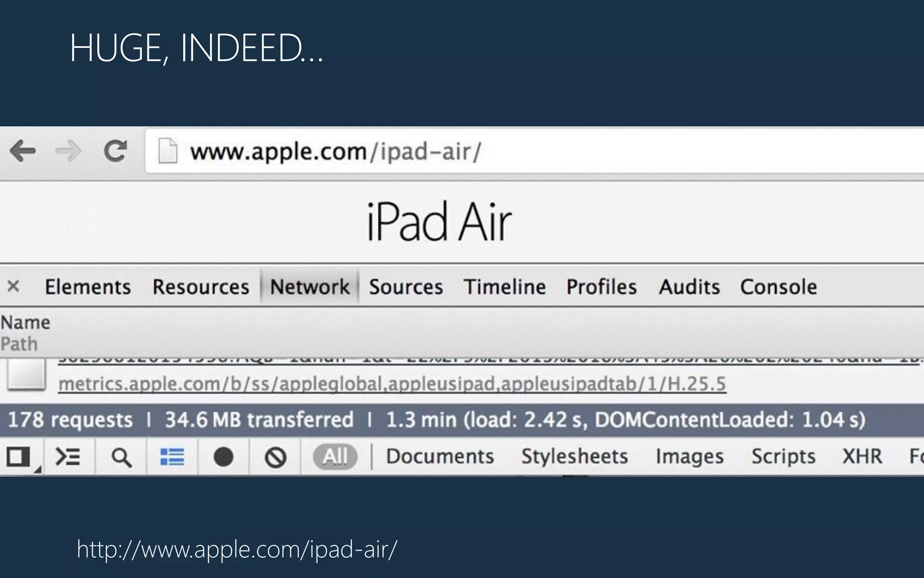Reload the page with the refresh icon

(115, 151)
